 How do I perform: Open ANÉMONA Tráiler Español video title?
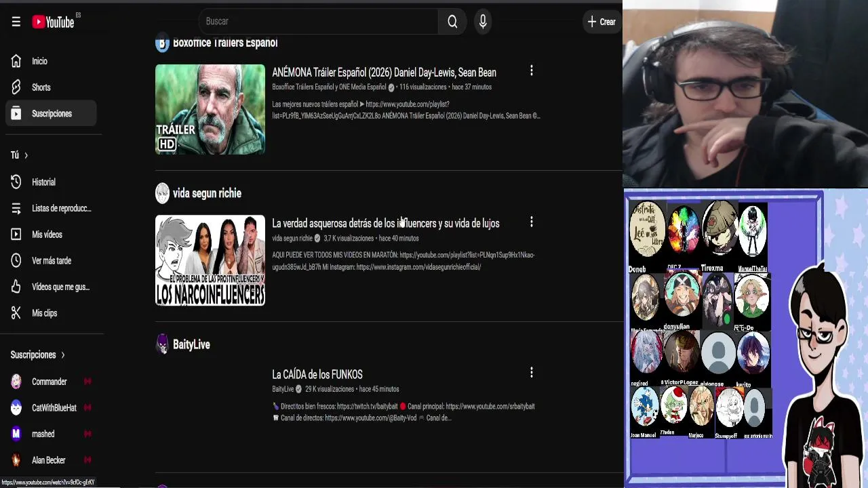(384, 73)
